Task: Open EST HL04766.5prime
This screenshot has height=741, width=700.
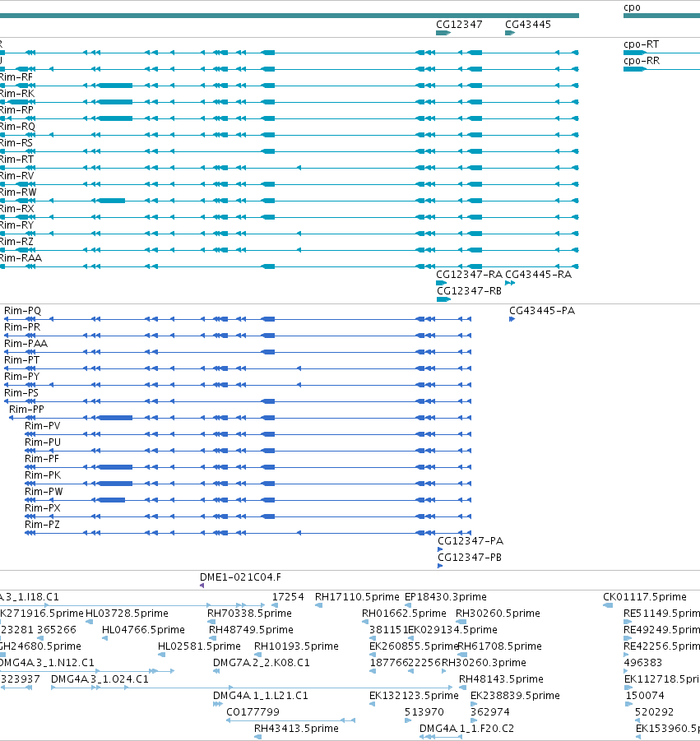Action: click(x=143, y=630)
